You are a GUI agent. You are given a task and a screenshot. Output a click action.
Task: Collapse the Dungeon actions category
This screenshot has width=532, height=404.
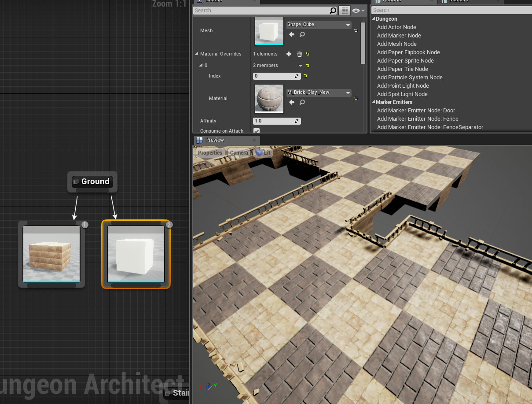tap(373, 19)
